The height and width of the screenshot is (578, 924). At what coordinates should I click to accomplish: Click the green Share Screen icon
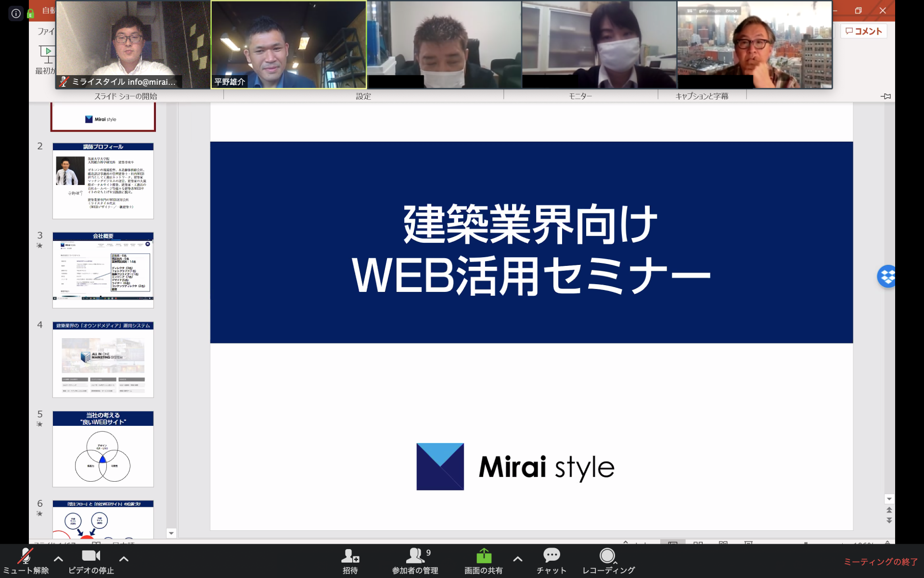pyautogui.click(x=484, y=556)
